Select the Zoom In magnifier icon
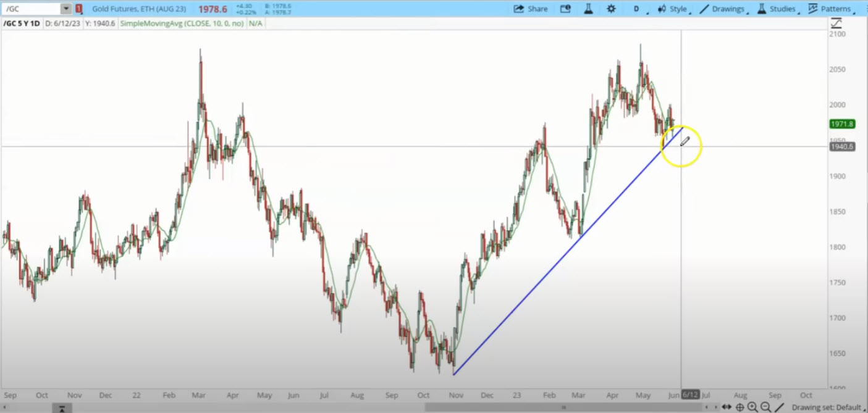Viewport: 868px width, 413px height. [754, 407]
